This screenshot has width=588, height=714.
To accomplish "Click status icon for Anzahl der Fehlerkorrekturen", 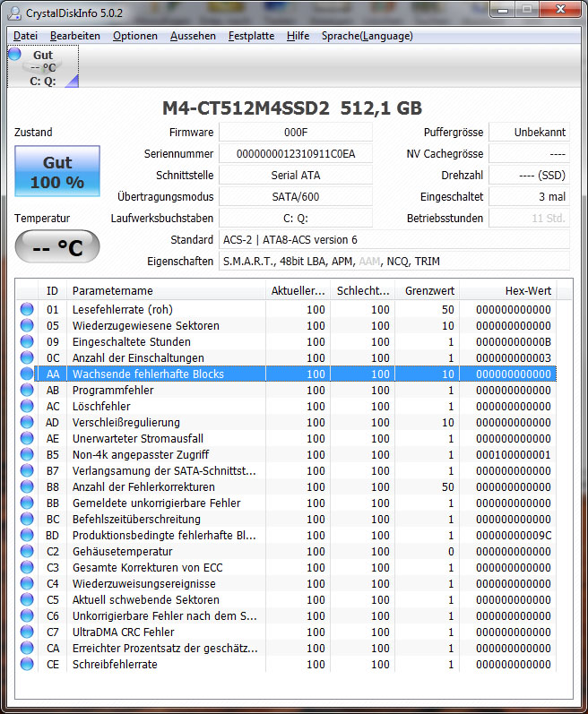I will (x=27, y=486).
